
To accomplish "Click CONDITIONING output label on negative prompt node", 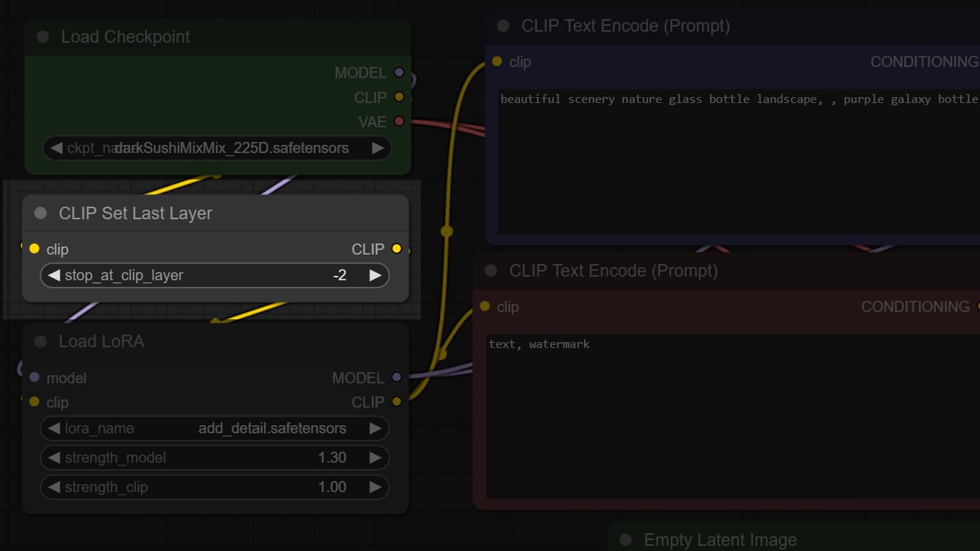I will coord(915,307).
